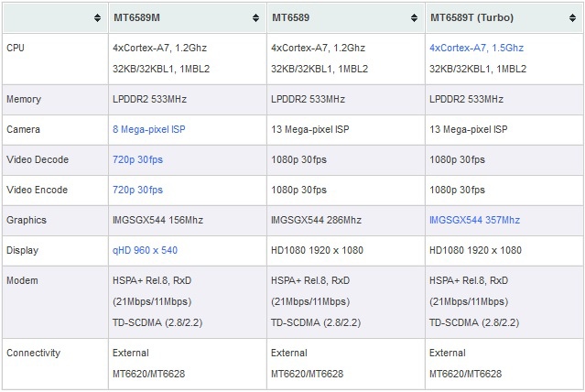The image size is (585, 392).
Task: Select the MT6589T (Turbo) header label
Action: 472,17
